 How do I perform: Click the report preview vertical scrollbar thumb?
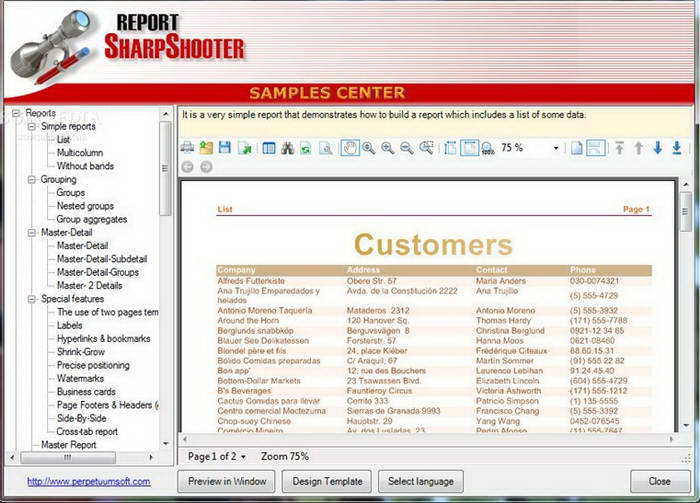pyautogui.click(x=685, y=212)
